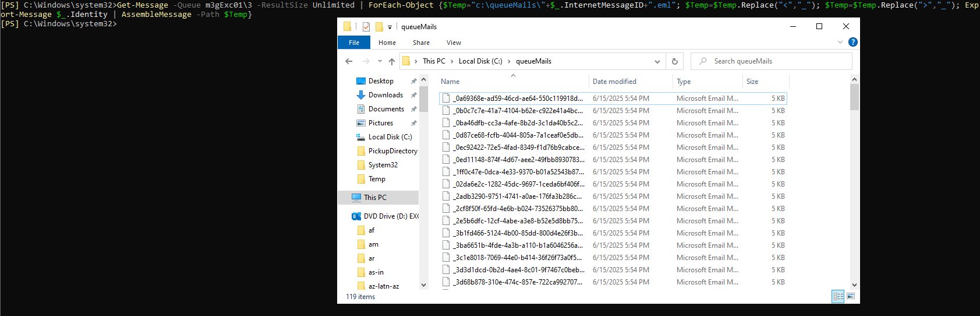This screenshot has height=316, width=980.
Task: Go back with the Back arrow
Action: 349,61
